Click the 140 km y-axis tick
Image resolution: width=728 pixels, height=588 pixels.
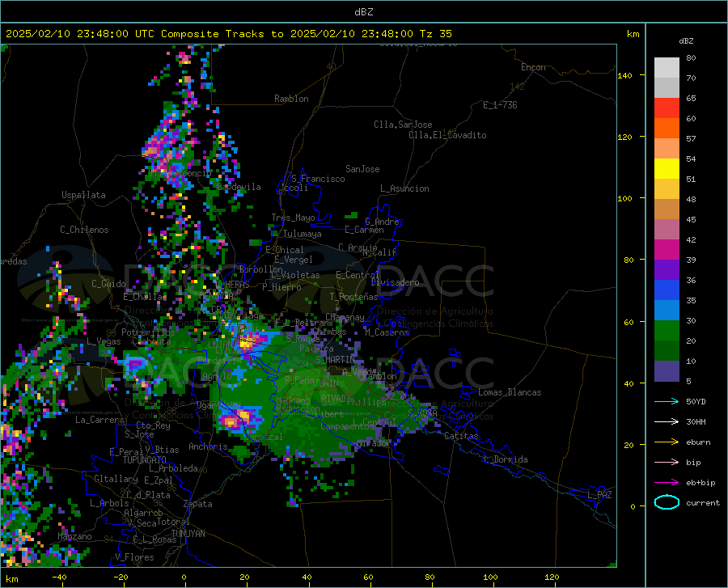[625, 76]
